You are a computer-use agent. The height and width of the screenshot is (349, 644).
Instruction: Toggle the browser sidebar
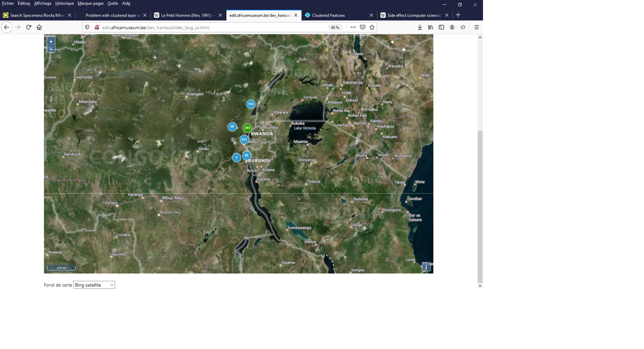(441, 27)
